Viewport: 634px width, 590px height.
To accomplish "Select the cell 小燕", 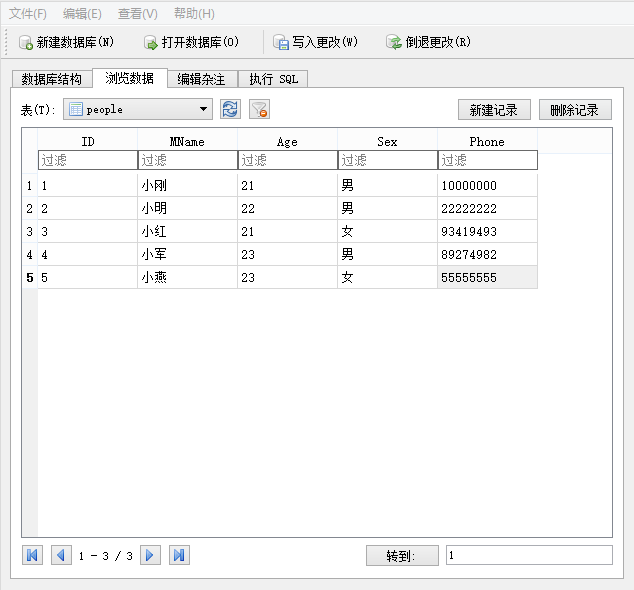I will point(188,277).
